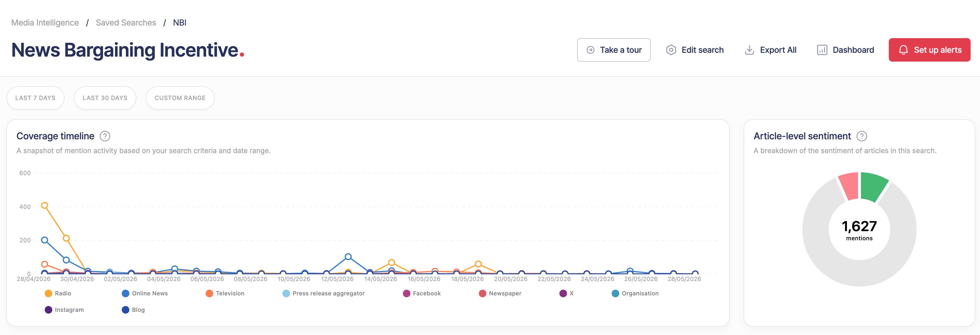Select the Last 30 Days range
The height and width of the screenshot is (335, 980).
coord(105,98)
